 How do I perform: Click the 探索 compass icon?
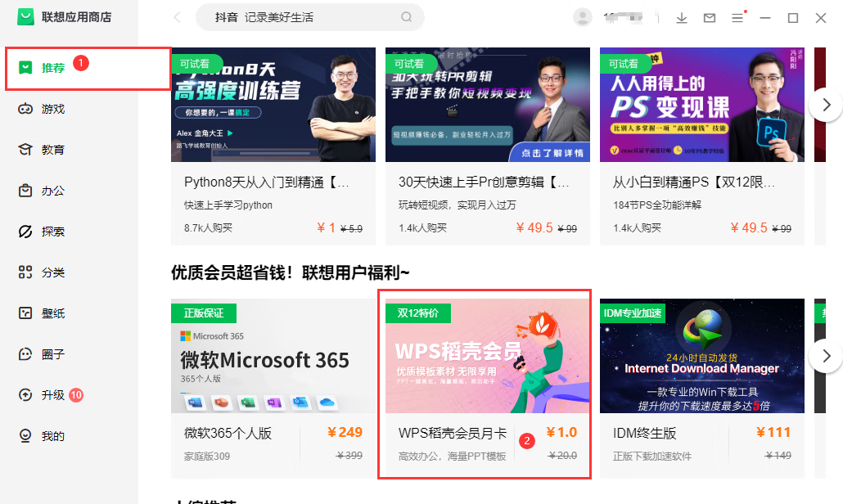[x=25, y=232]
